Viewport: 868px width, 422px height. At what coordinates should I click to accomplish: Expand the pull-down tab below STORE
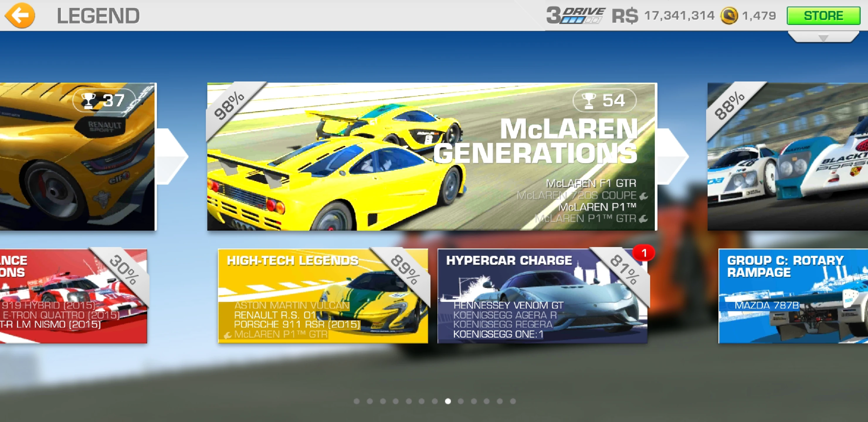(x=823, y=37)
